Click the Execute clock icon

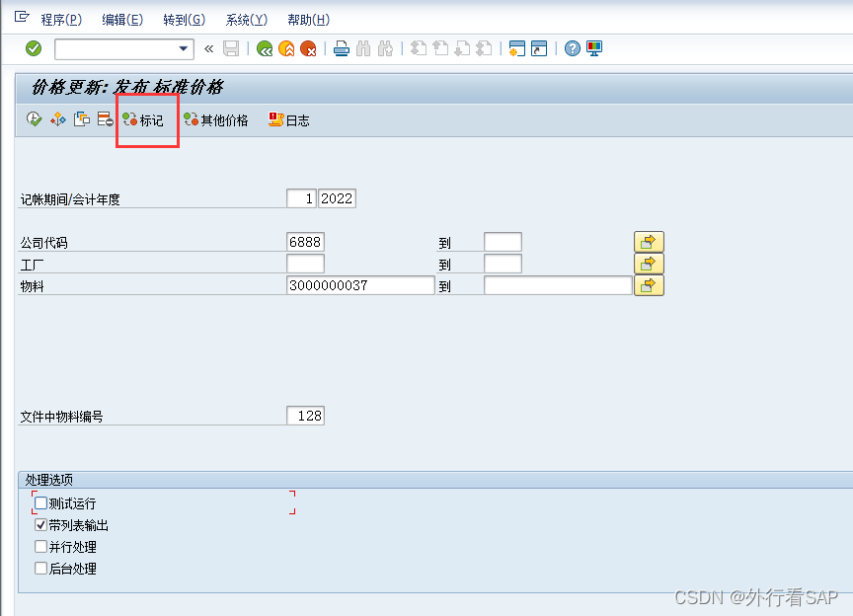34,119
